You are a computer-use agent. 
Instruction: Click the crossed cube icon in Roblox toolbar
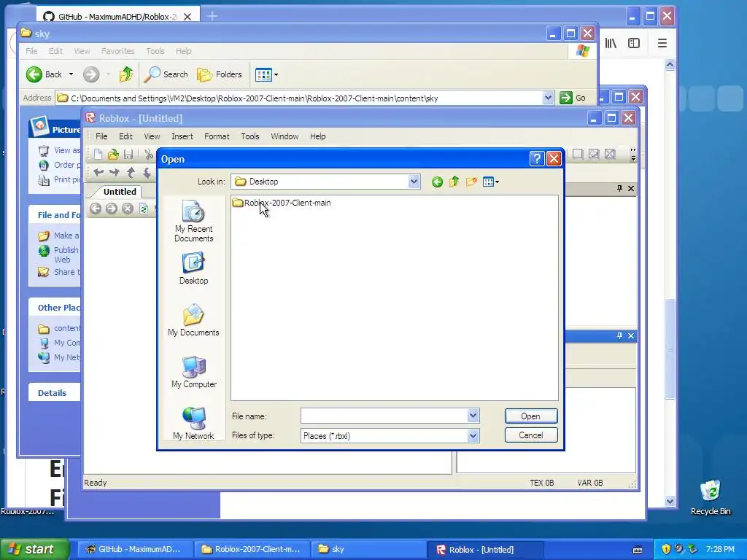(x=610, y=154)
